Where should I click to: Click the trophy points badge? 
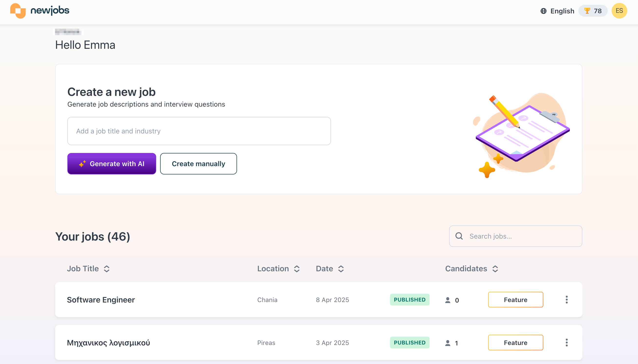coord(593,11)
